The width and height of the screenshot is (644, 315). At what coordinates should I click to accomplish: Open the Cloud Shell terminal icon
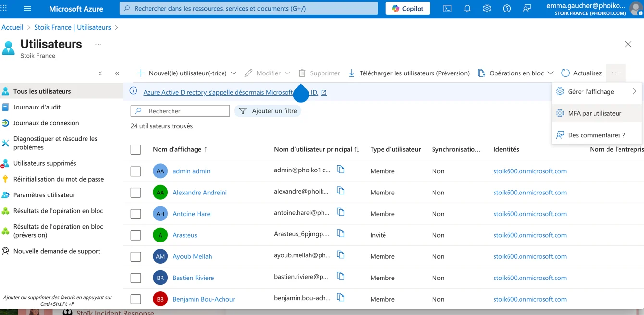click(x=447, y=9)
